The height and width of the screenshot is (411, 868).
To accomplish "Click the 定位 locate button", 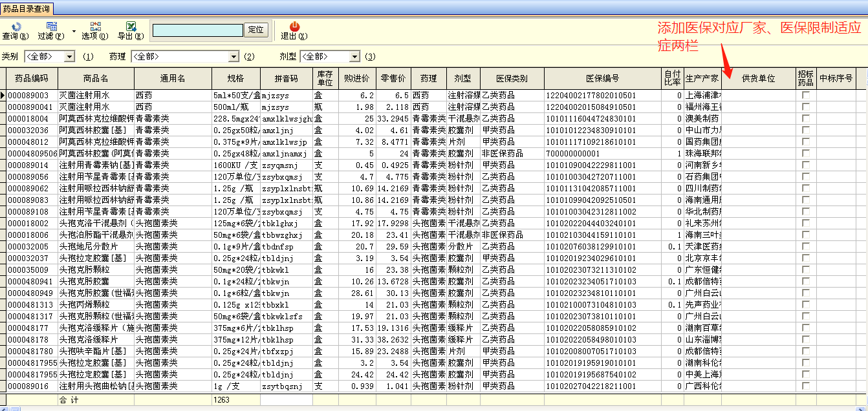I will (x=255, y=30).
